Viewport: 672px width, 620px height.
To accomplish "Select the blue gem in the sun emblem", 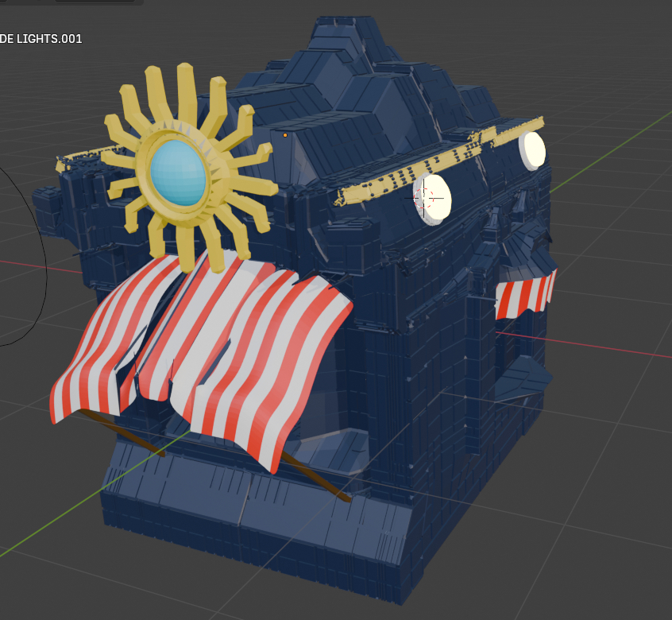I will coord(178,172).
